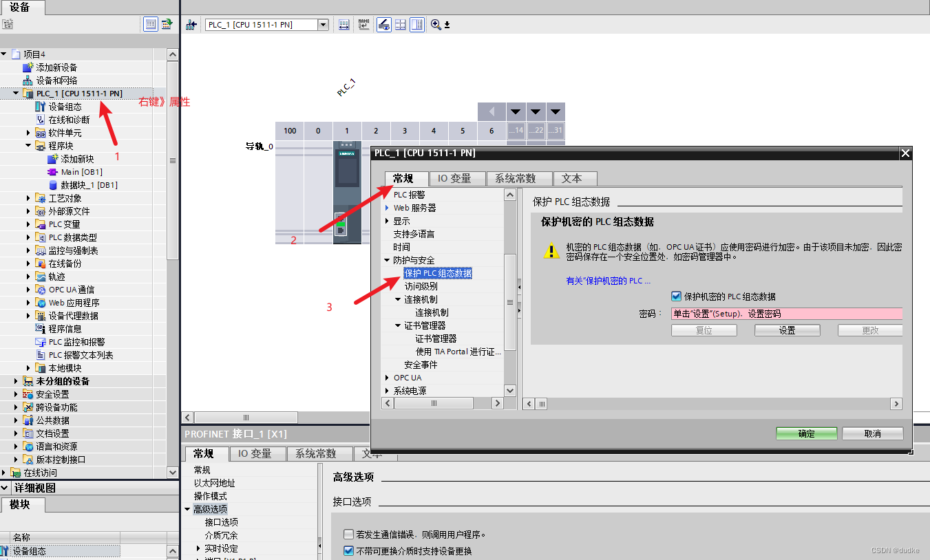This screenshot has width=930, height=560.
Task: Click the 添加新块 add block icon
Action: [53, 159]
